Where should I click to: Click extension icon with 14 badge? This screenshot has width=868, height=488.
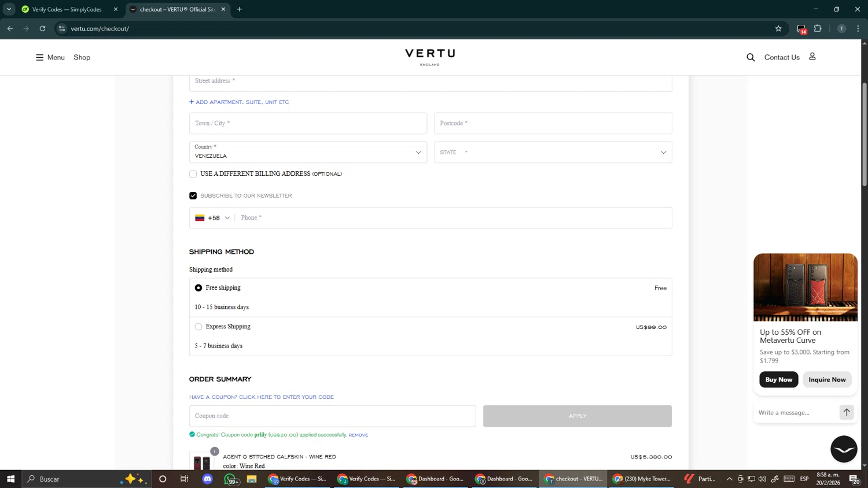click(x=801, y=29)
